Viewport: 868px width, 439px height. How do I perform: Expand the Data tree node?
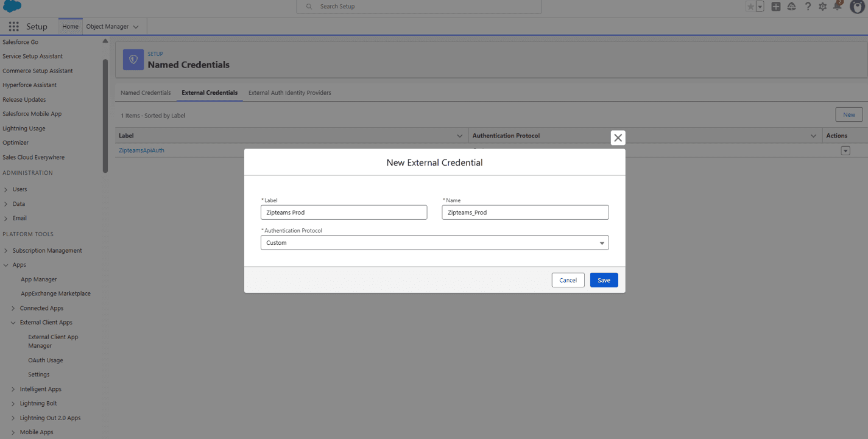(x=6, y=204)
